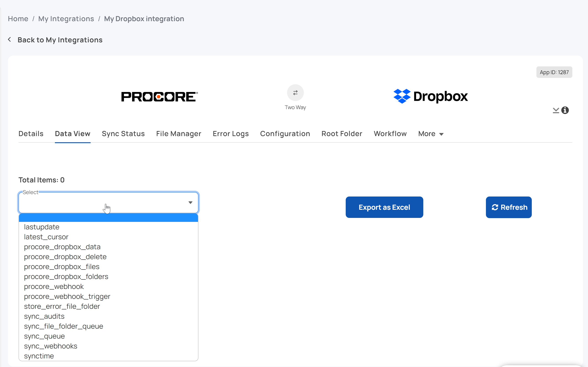
Task: Open the File Manager tab
Action: (179, 133)
